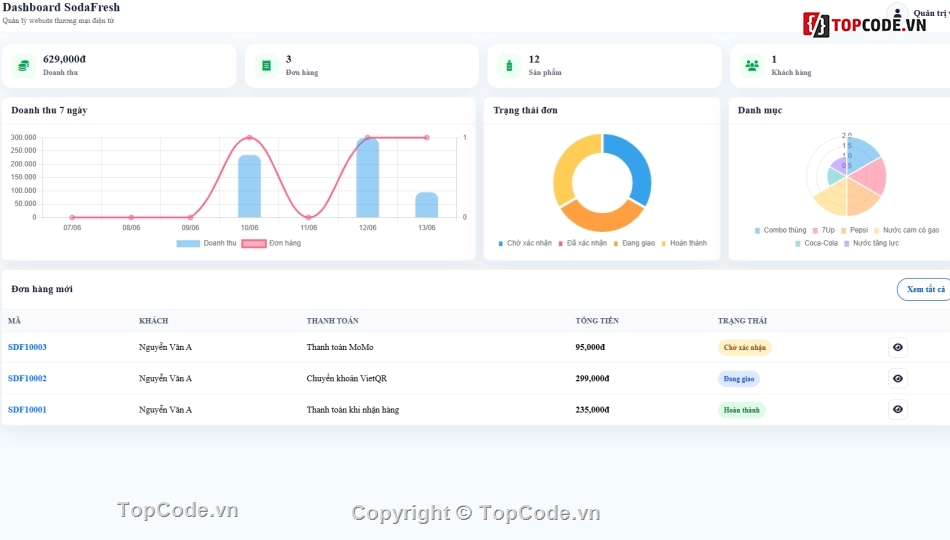Toggle Hoàn thành legend item

(x=683, y=243)
